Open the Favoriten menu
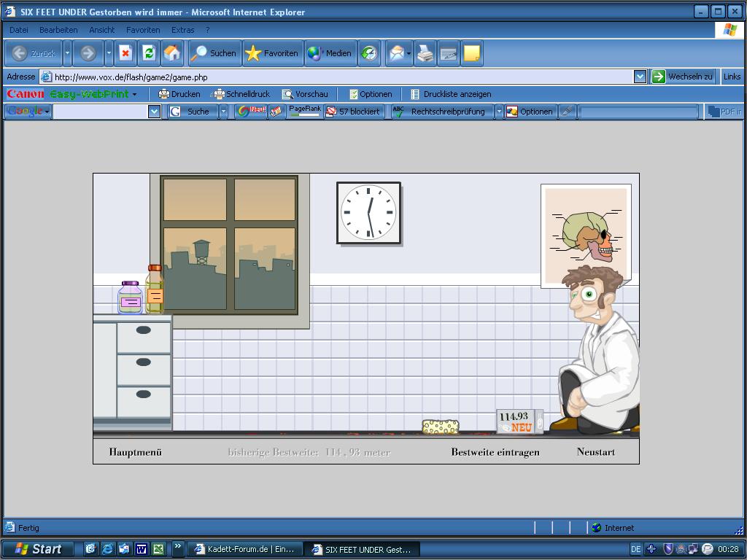Viewport: 747px width, 560px height. [143, 30]
